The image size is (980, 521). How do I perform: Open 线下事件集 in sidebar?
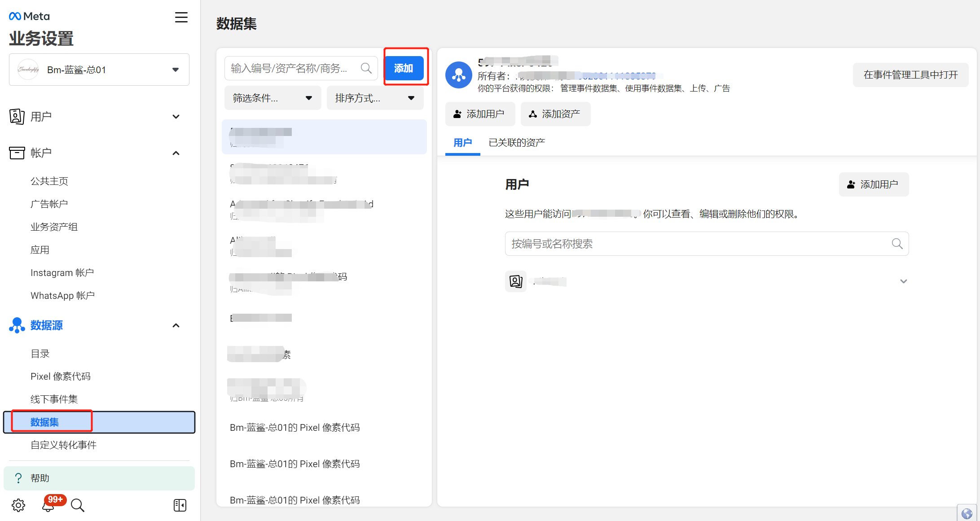point(54,399)
